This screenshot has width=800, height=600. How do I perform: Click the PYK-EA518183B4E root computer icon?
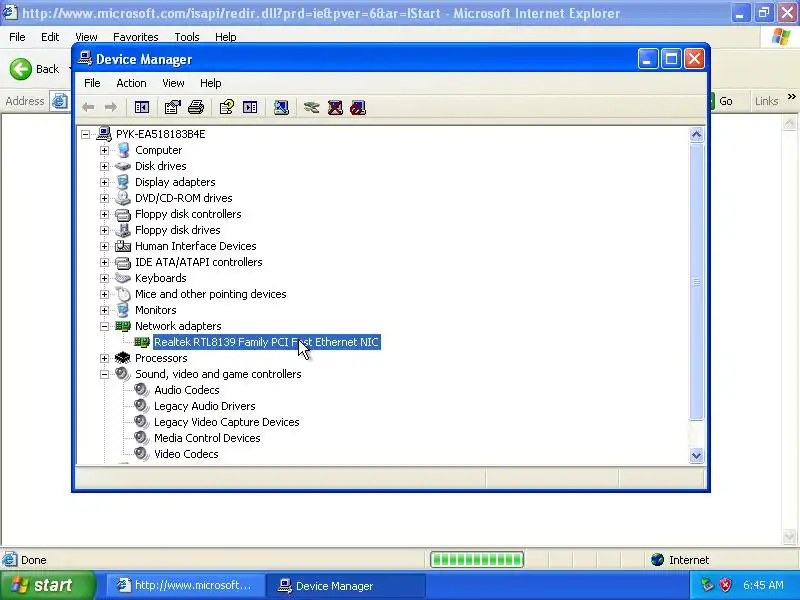pyautogui.click(x=104, y=134)
